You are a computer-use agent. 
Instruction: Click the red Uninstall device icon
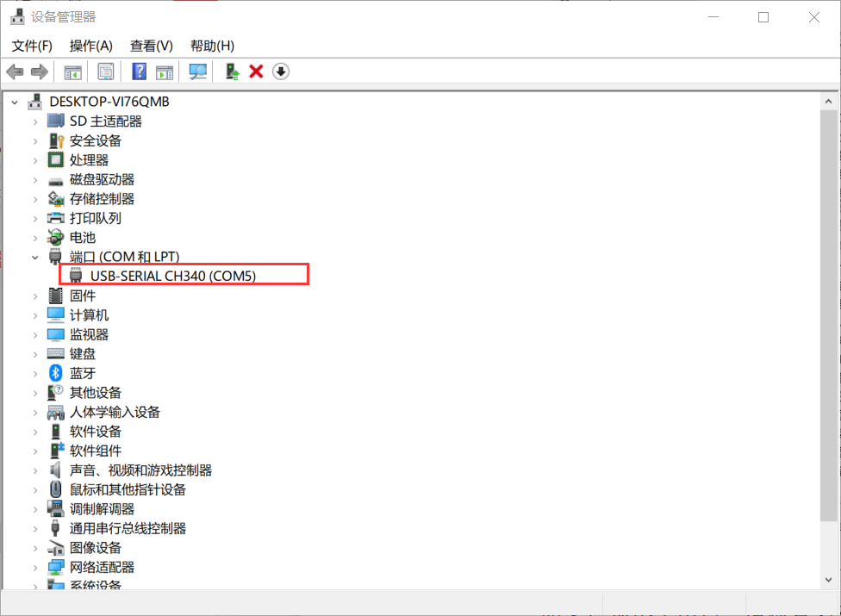tap(255, 72)
